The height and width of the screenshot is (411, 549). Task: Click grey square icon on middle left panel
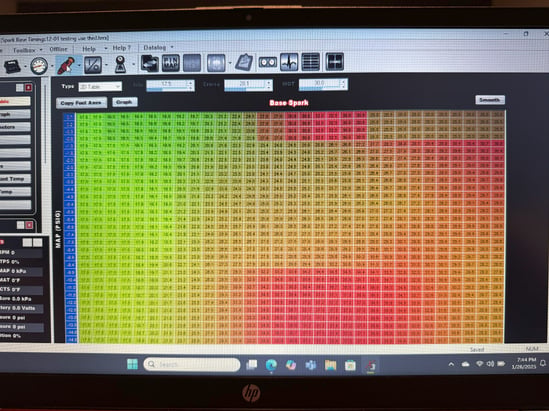coord(21,225)
